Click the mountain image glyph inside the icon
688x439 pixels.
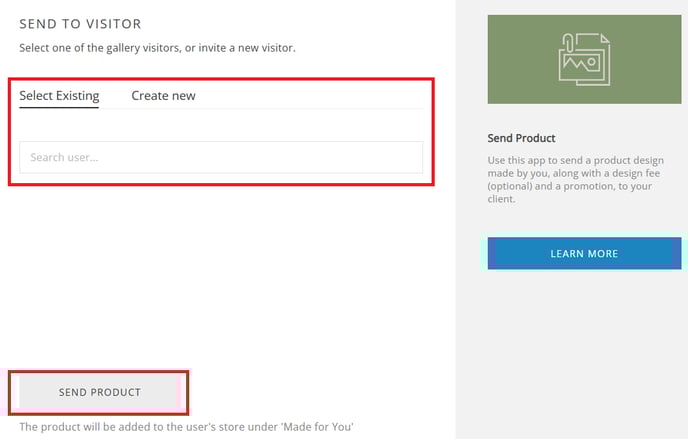click(582, 63)
